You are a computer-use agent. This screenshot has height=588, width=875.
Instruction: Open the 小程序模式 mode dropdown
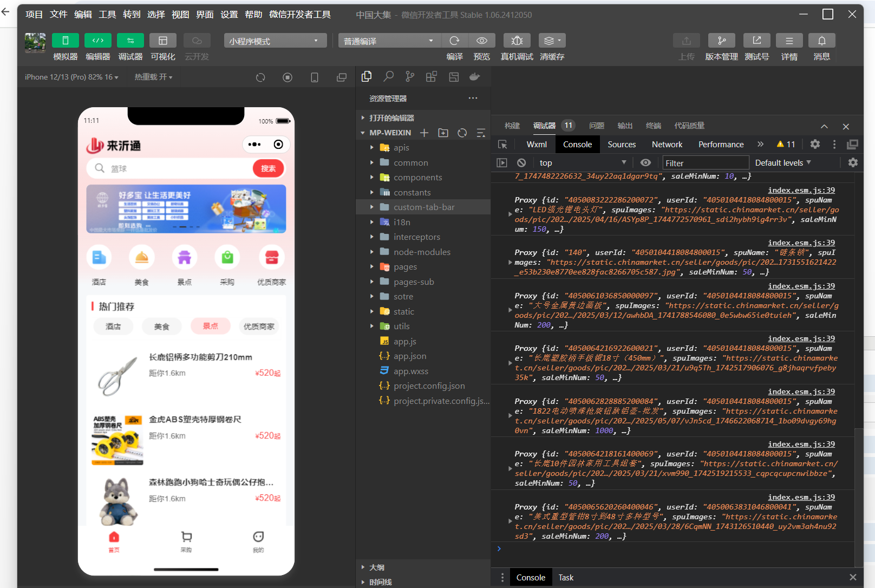click(275, 41)
